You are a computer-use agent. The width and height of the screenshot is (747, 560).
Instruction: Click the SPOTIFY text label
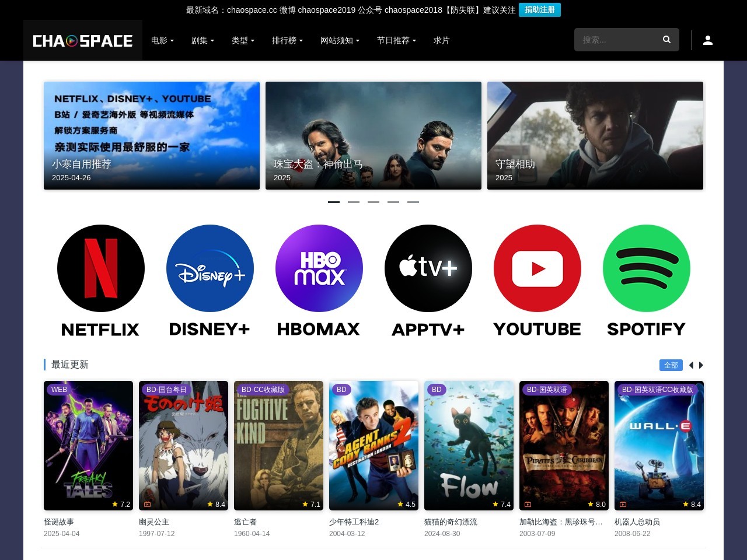646,330
